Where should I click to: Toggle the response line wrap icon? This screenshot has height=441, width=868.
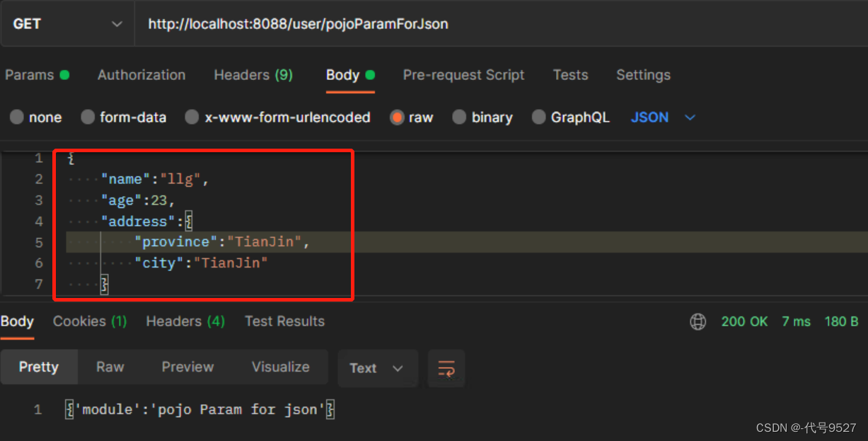coord(446,368)
